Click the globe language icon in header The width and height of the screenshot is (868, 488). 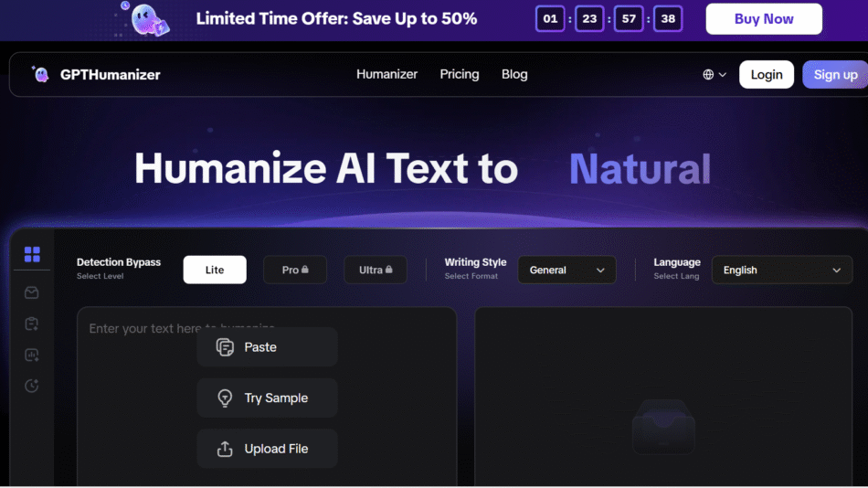tap(708, 75)
